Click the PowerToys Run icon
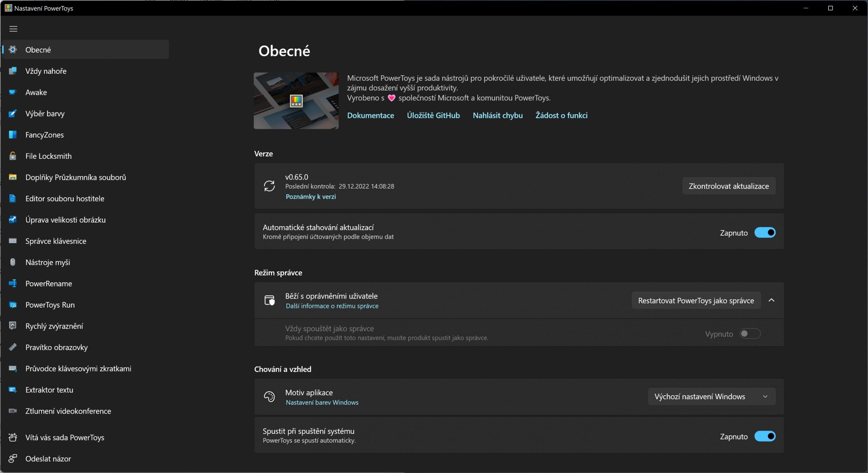 pyautogui.click(x=13, y=305)
